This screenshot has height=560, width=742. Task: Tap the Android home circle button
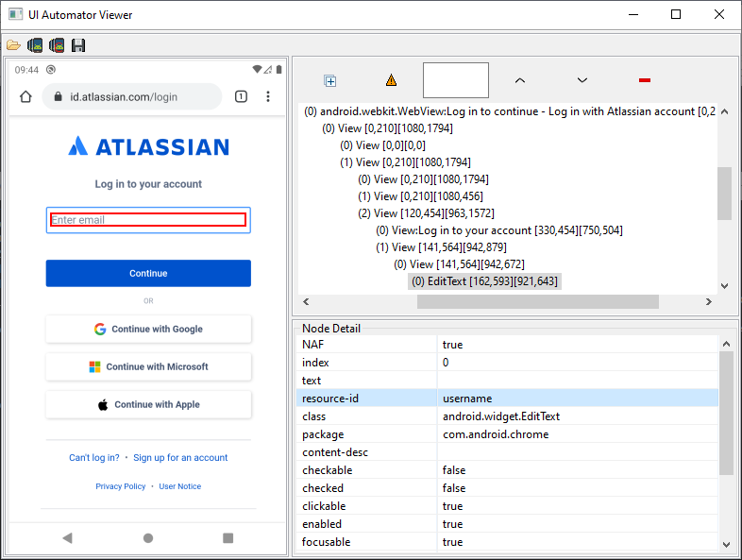148,537
